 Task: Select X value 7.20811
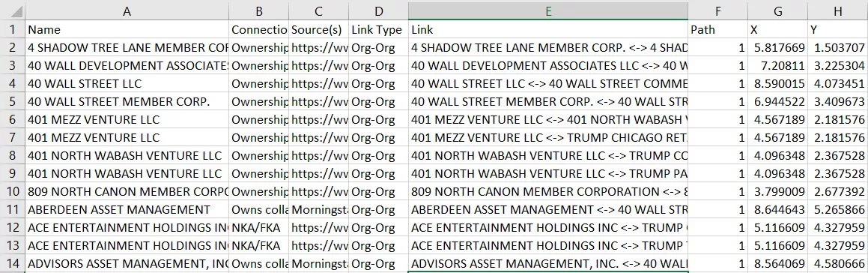pyautogui.click(x=778, y=65)
